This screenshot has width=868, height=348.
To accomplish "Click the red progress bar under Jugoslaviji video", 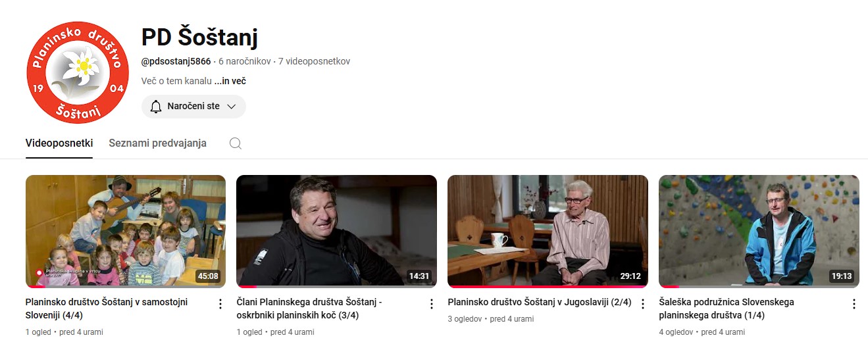I will click(x=548, y=287).
